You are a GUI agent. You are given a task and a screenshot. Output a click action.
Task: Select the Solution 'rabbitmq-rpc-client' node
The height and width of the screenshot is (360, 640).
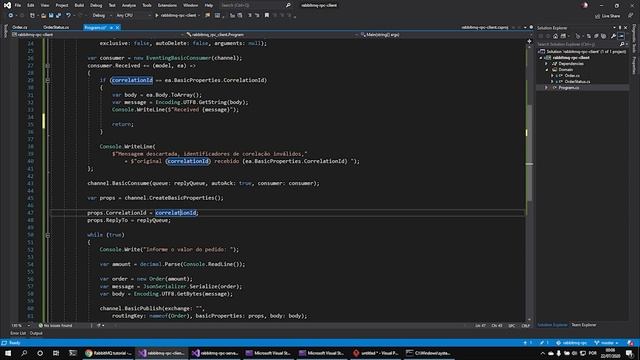click(583, 51)
